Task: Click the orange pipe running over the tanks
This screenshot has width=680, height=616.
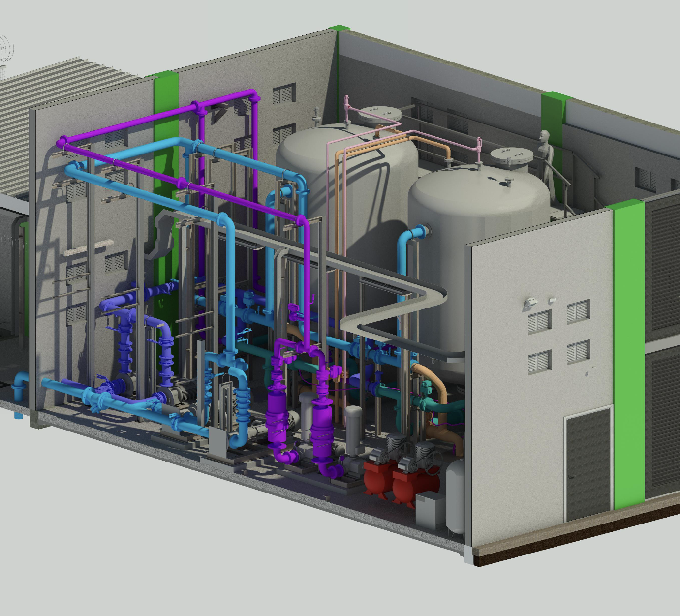Action: (x=374, y=144)
